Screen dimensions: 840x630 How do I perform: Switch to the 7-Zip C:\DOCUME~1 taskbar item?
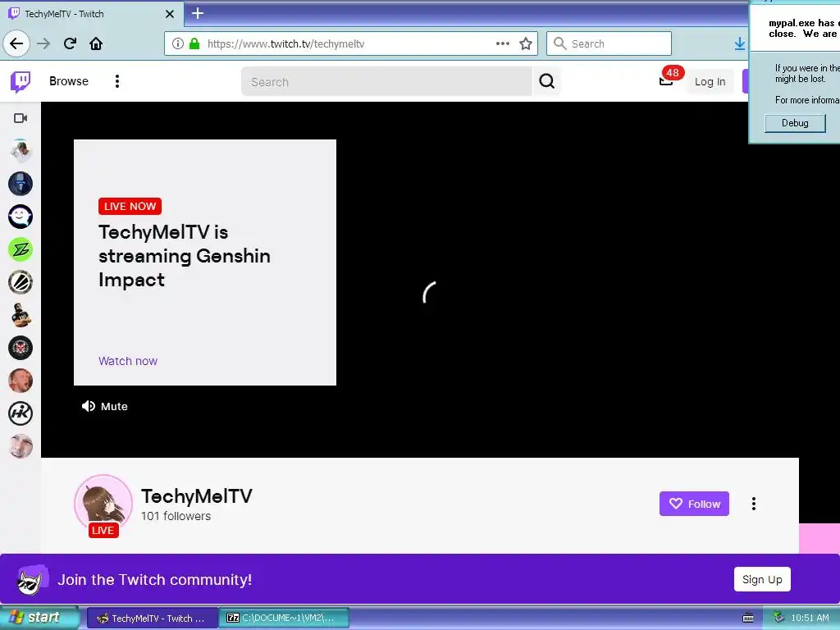(x=285, y=619)
